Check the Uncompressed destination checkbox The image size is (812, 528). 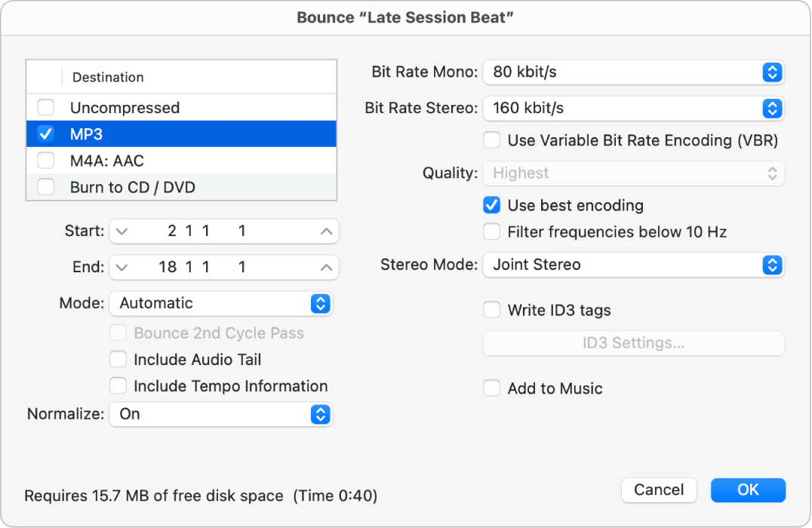point(45,107)
